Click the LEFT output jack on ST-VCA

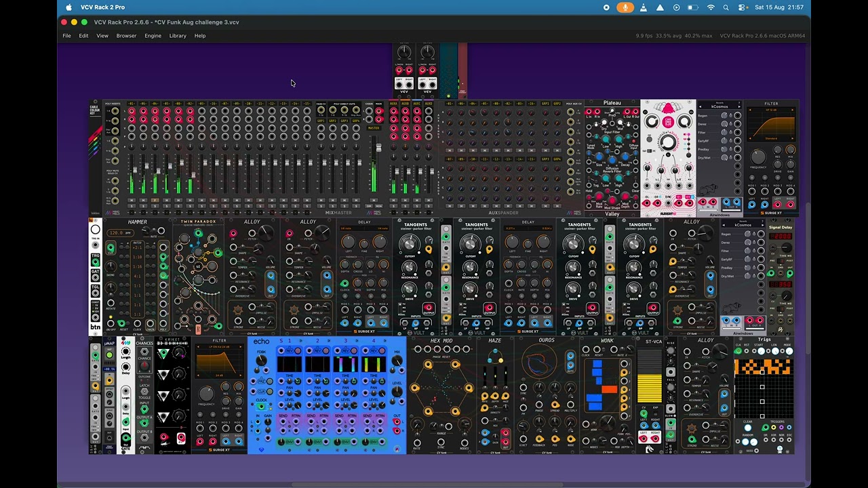pos(644,439)
